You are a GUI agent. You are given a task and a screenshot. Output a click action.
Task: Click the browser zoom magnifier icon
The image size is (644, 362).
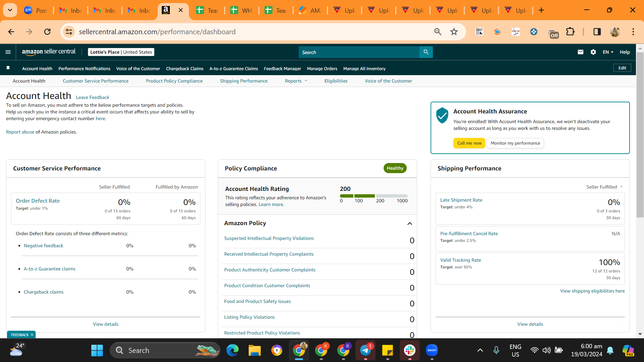click(x=438, y=32)
